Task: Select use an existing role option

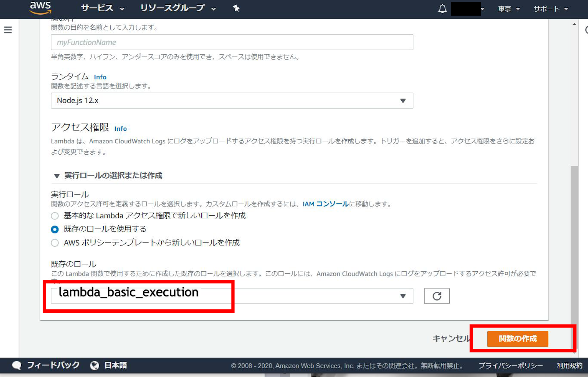Action: point(55,229)
